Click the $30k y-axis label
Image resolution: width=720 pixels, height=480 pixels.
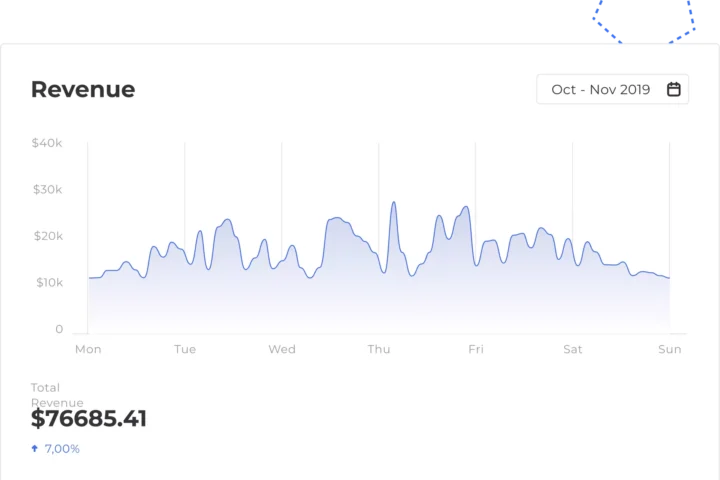(47, 189)
